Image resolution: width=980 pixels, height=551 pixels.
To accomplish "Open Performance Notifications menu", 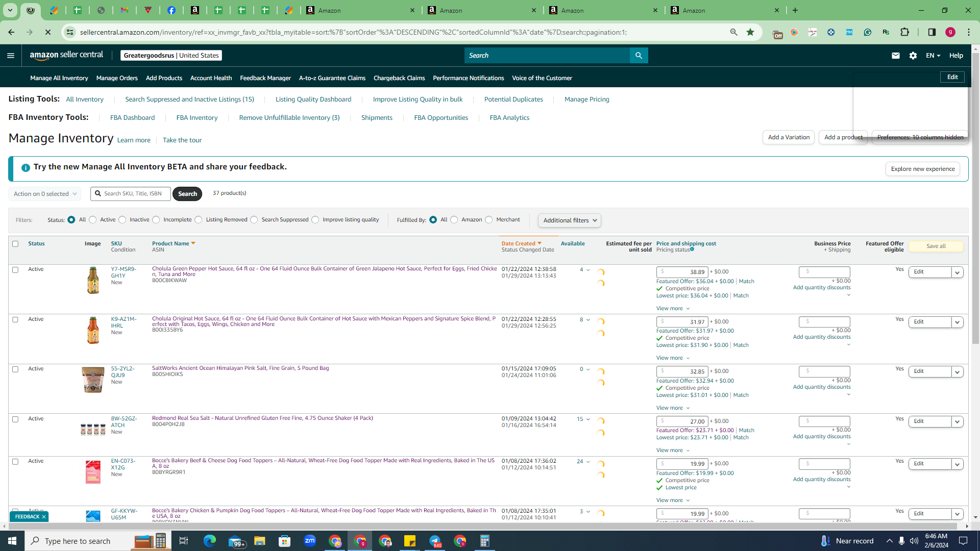I will (468, 78).
